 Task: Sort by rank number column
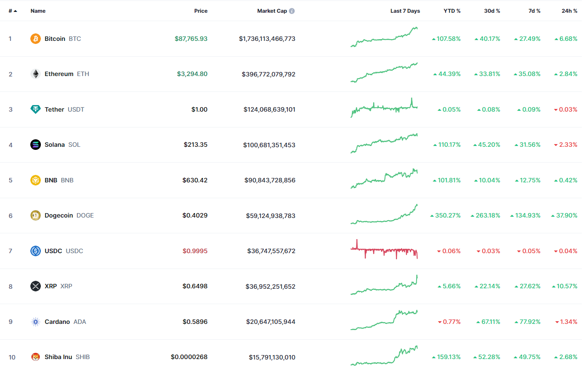(x=13, y=11)
